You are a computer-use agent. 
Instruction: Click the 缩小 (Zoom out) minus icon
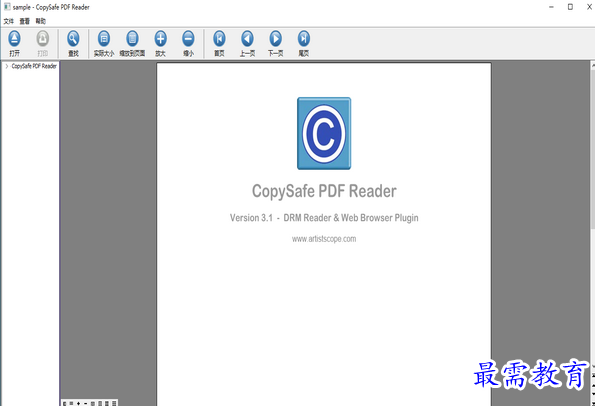tap(188, 39)
